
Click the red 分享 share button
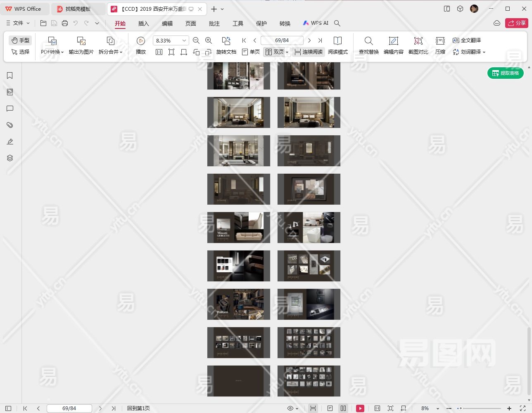516,23
